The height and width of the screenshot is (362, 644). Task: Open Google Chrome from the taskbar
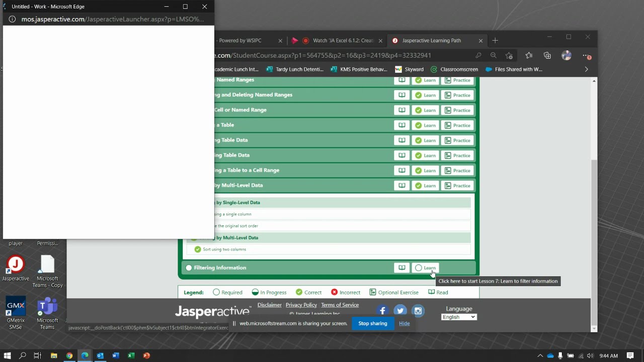coord(69,355)
